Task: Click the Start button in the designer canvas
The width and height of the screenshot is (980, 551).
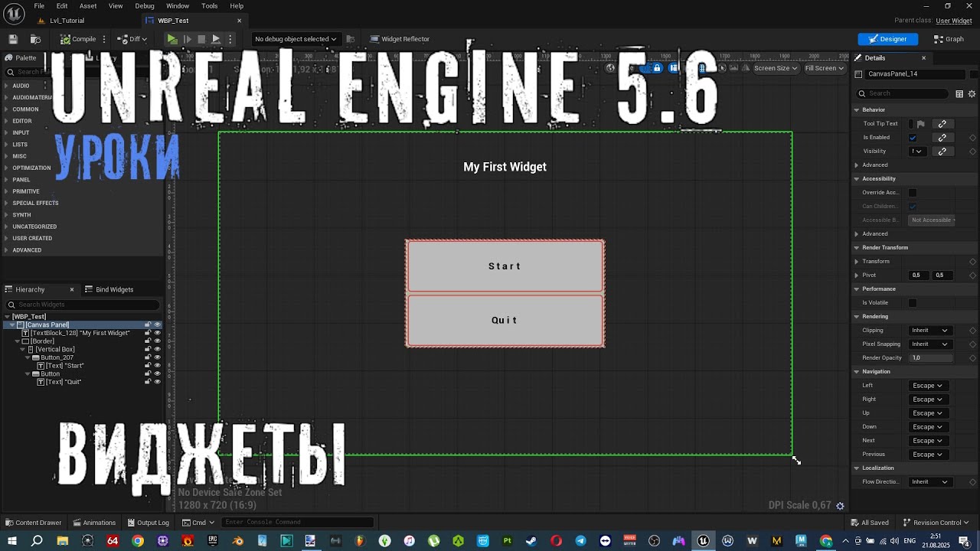Action: tap(505, 266)
